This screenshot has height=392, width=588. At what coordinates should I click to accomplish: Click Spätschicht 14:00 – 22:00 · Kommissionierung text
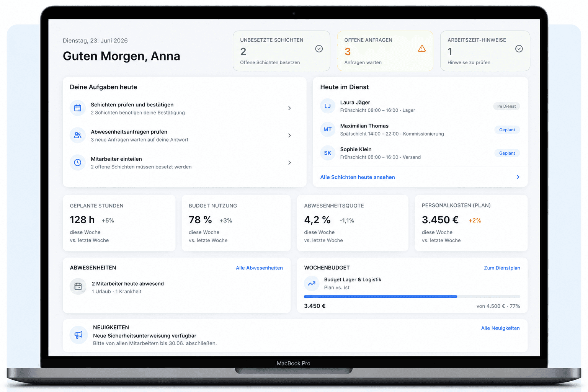(392, 134)
